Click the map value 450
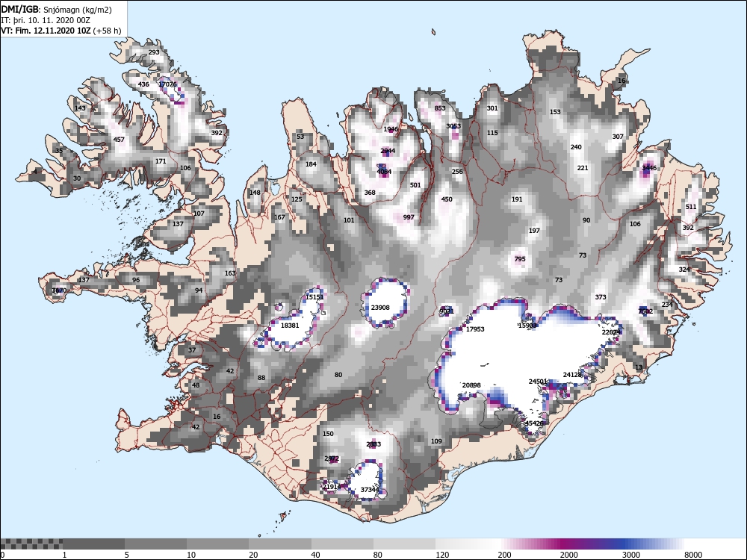Image resolution: width=747 pixels, height=560 pixels. point(447,199)
